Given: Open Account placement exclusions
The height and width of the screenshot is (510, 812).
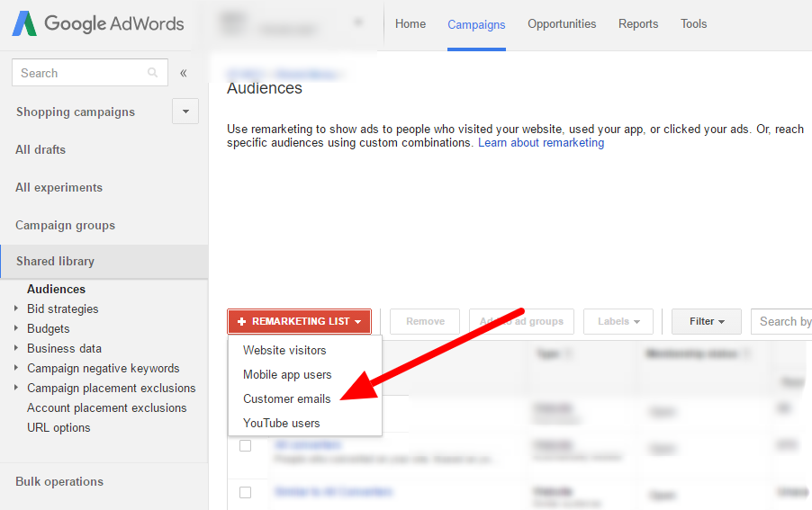Looking at the screenshot, I should pyautogui.click(x=107, y=407).
